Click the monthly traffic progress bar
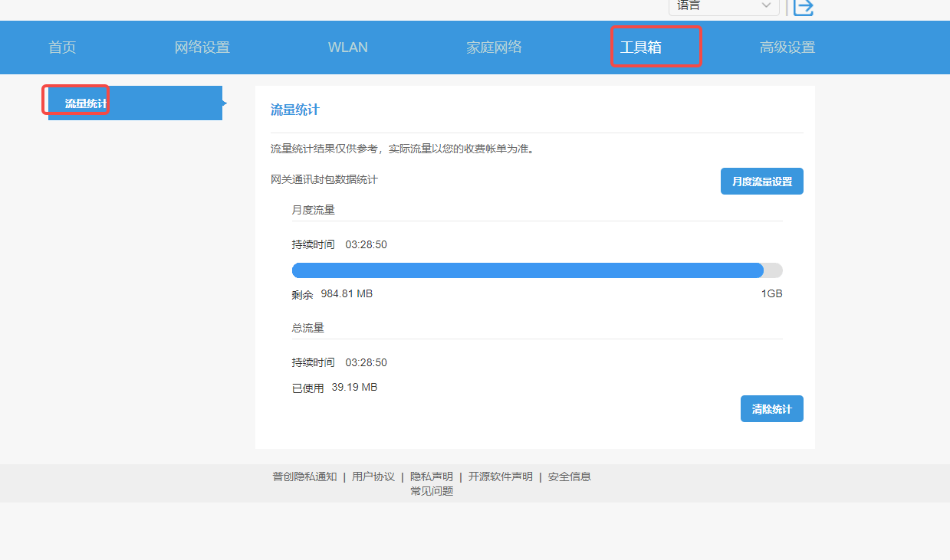The width and height of the screenshot is (950, 560). coord(537,270)
